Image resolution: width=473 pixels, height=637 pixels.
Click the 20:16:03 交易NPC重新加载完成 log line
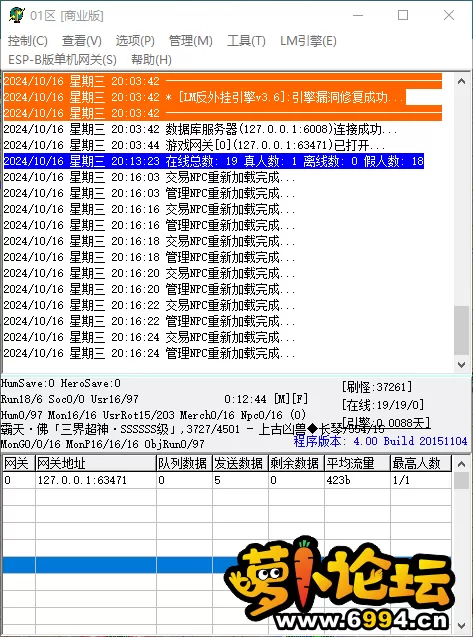(149, 177)
